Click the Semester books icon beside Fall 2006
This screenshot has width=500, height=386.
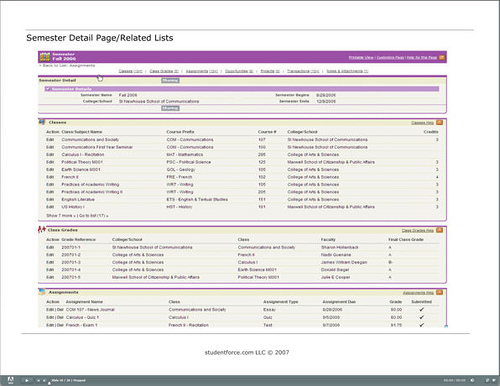[x=45, y=57]
